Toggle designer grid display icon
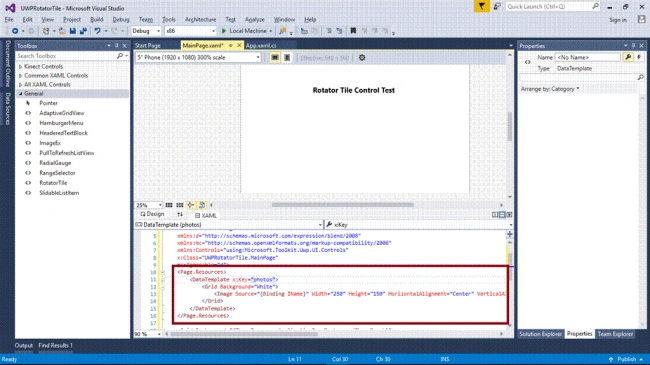 (169, 205)
